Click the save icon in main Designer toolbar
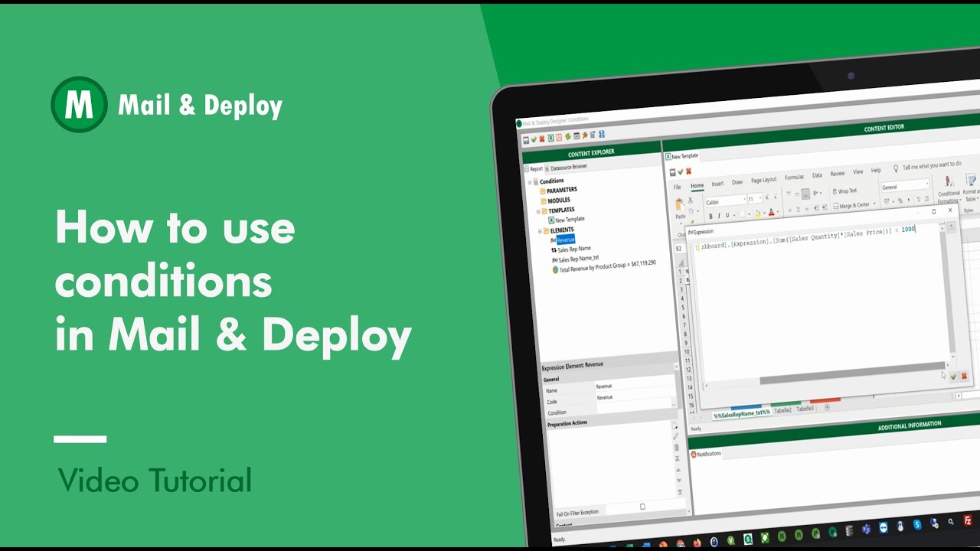This screenshot has height=551, width=980. pos(526,140)
